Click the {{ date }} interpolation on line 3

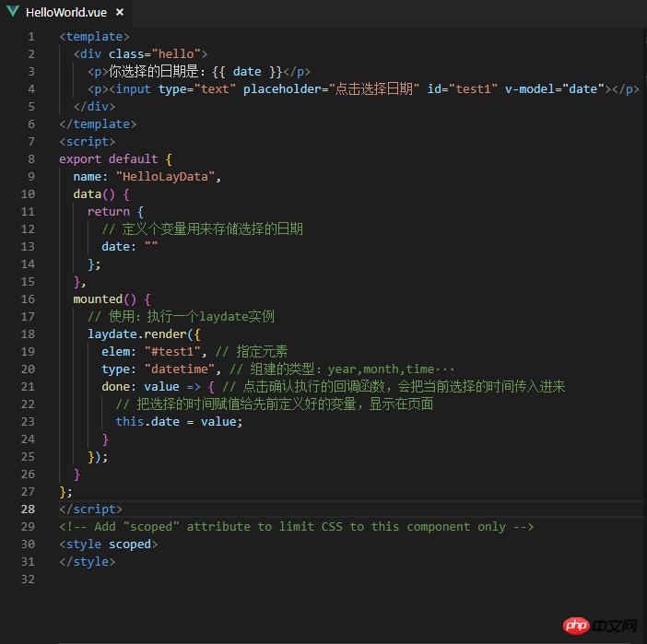coord(247,72)
